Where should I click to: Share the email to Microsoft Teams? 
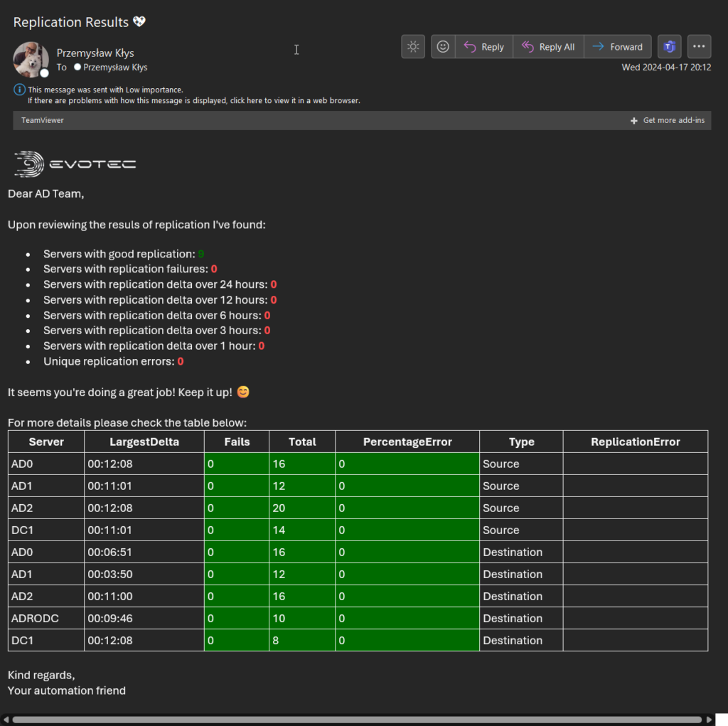click(669, 46)
